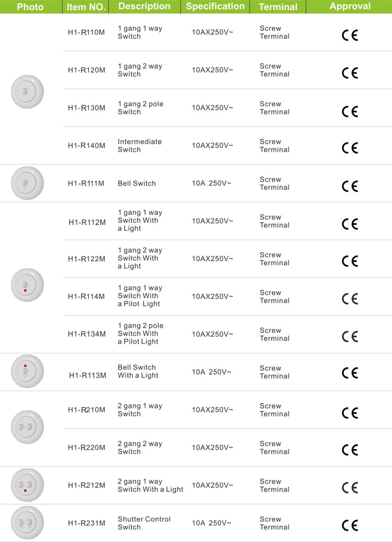The height and width of the screenshot is (542, 392).
Task: Select the Specification column header
Action: click(x=215, y=7)
